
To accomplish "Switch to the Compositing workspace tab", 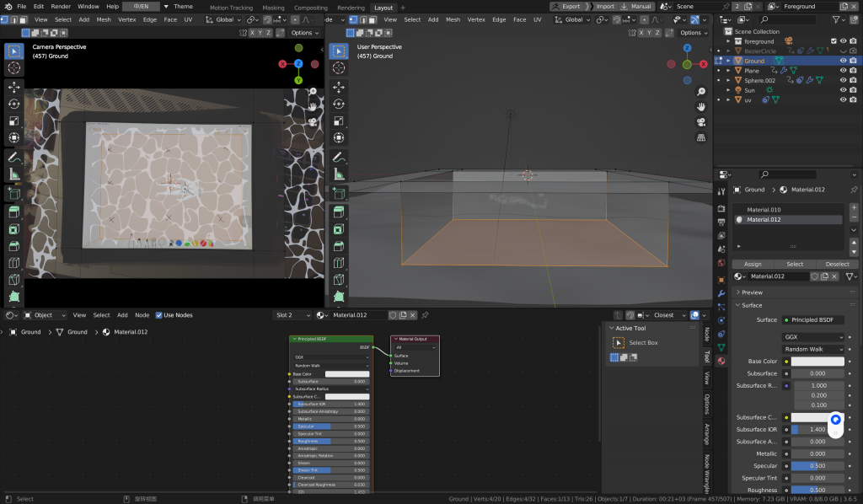I will point(311,7).
